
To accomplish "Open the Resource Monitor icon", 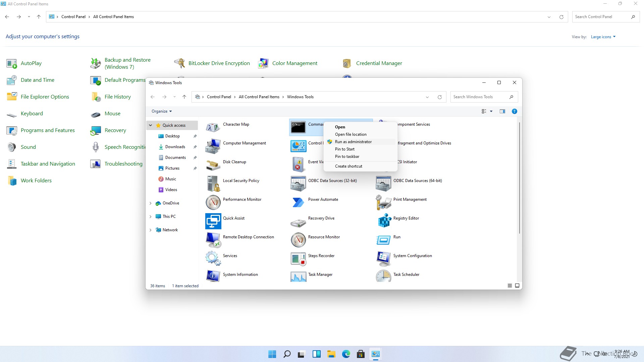I will click(298, 240).
